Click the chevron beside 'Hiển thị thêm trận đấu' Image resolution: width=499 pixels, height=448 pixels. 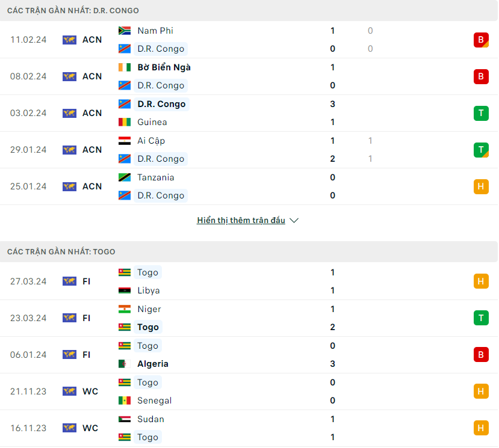[294, 220]
